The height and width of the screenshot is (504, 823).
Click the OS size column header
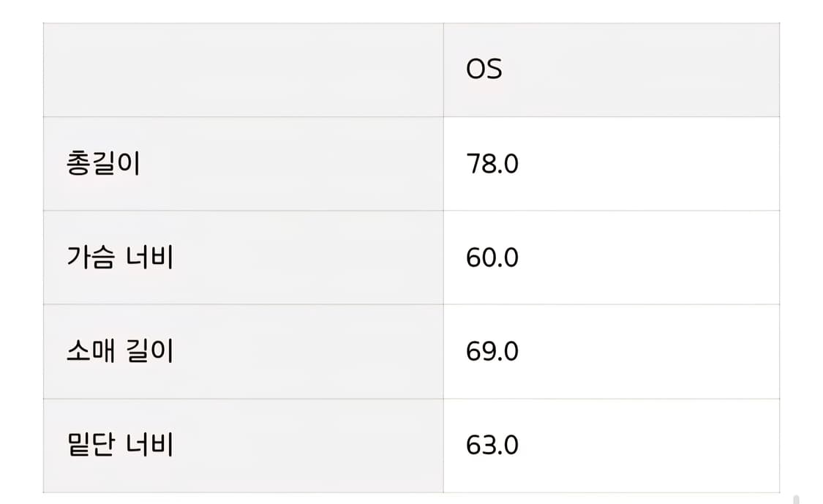tap(484, 69)
